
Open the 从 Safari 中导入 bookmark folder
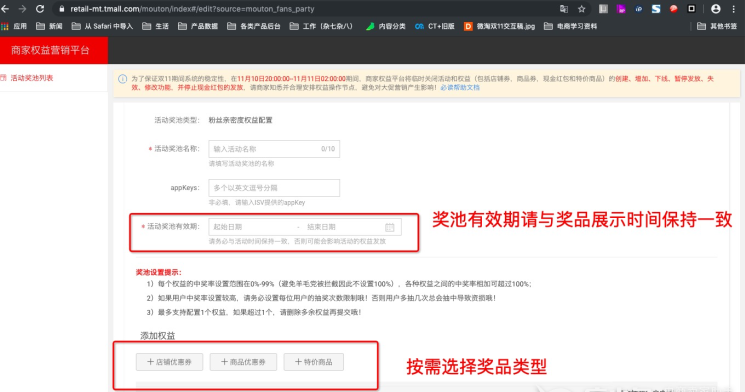coord(102,26)
